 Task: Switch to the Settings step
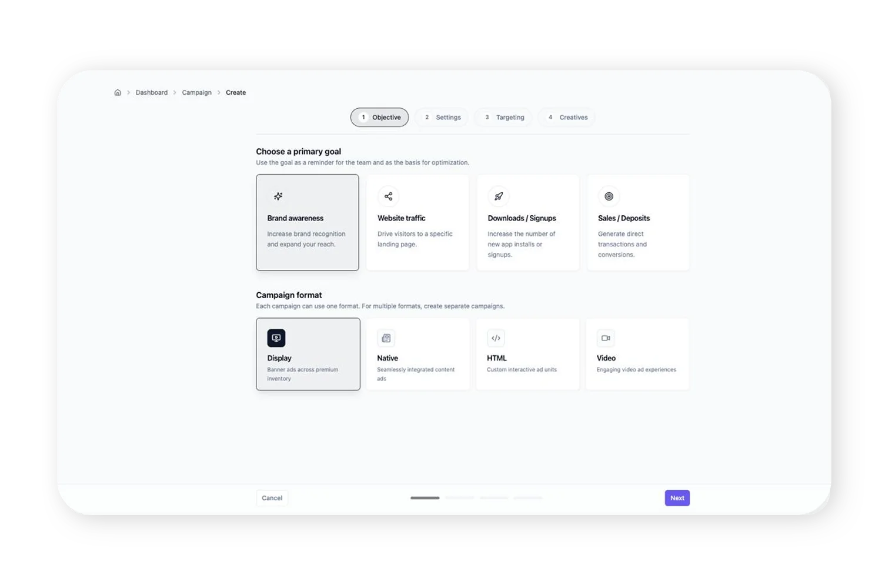(441, 117)
